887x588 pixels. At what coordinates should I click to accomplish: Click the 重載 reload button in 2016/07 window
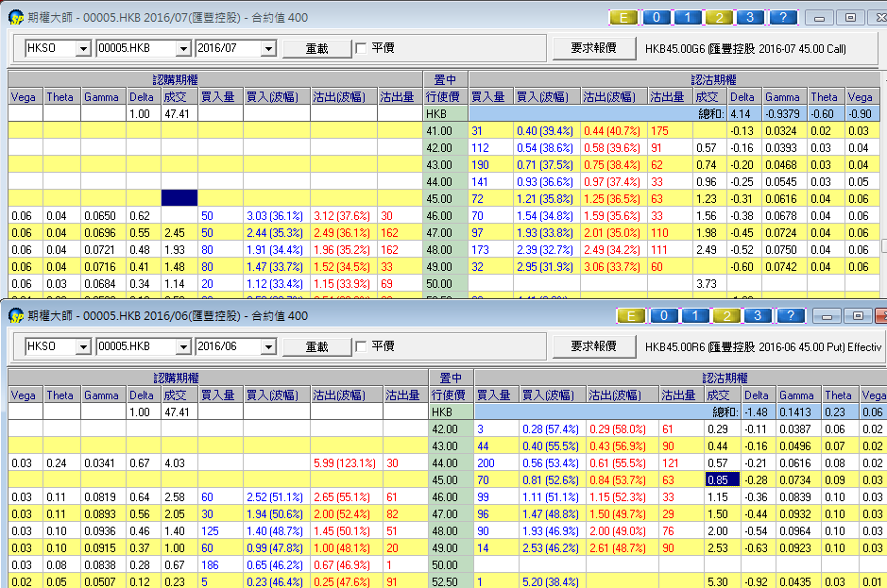tap(317, 48)
